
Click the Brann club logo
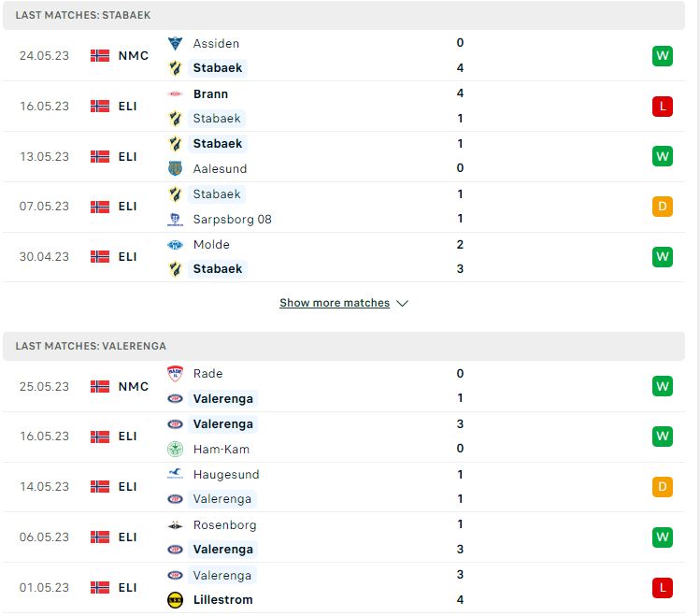(x=175, y=93)
